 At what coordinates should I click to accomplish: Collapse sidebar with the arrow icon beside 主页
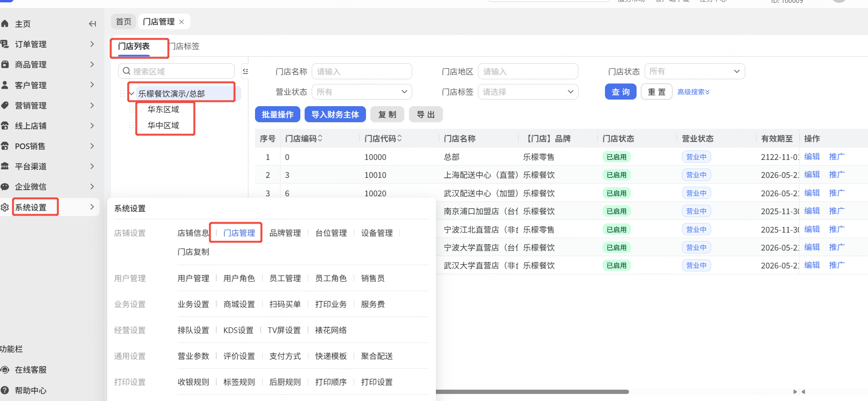(93, 24)
